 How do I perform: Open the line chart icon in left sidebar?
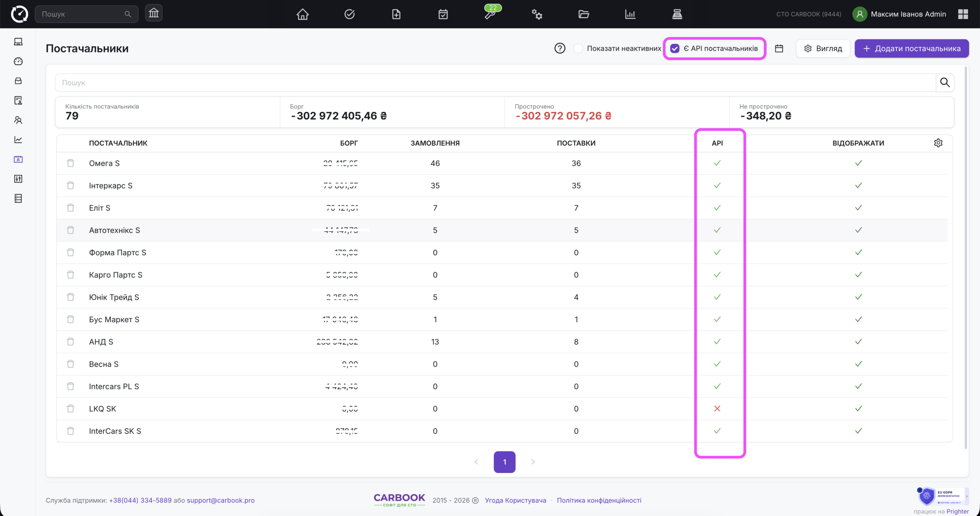click(x=18, y=140)
